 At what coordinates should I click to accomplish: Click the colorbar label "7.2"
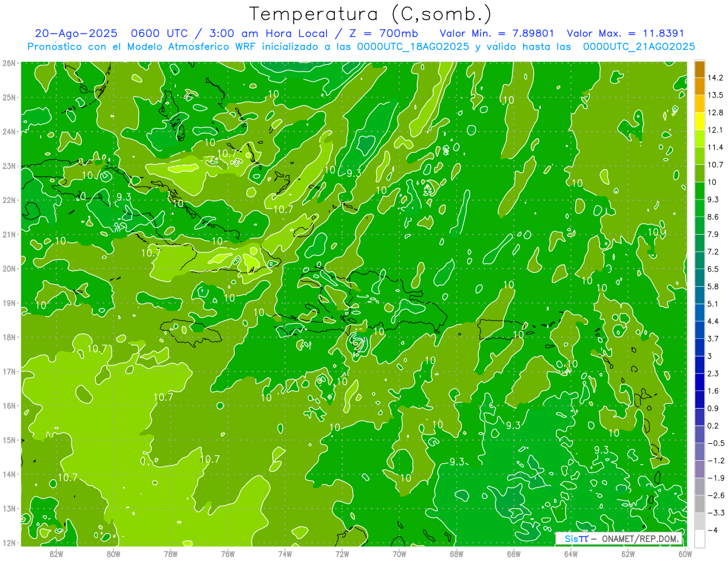click(712, 252)
